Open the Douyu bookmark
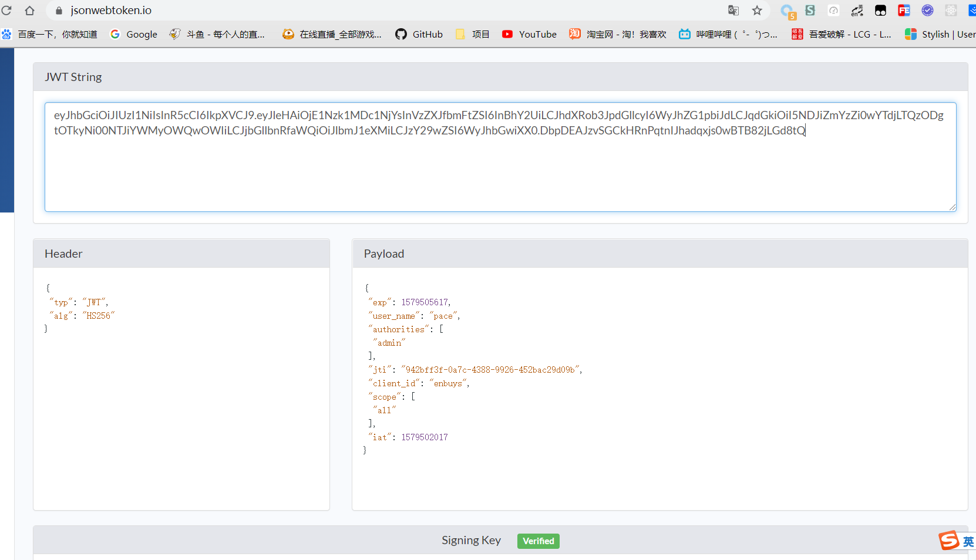This screenshot has width=976, height=560. 217,34
